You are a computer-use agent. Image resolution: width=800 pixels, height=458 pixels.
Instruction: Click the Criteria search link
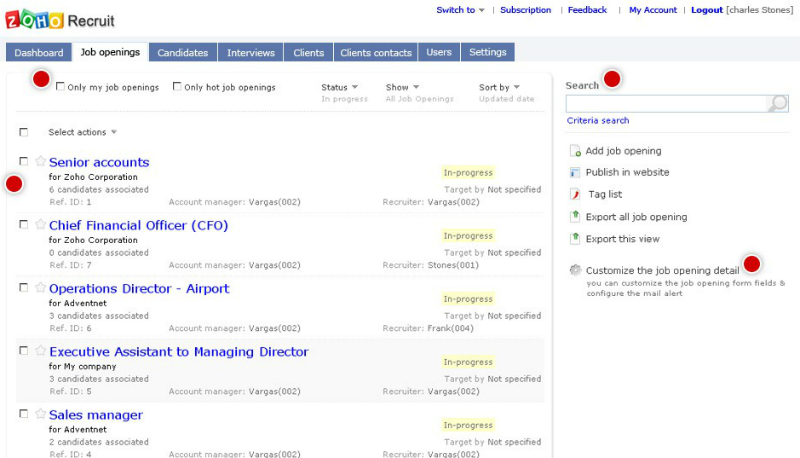[598, 121]
